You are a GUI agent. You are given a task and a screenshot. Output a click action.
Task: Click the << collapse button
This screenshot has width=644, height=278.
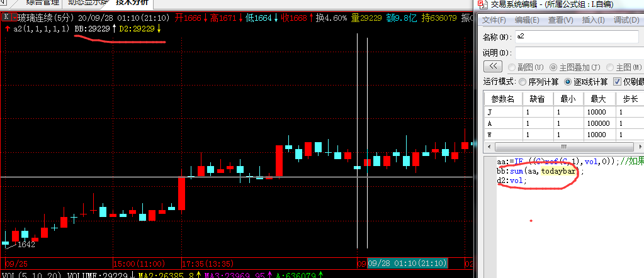pyautogui.click(x=494, y=67)
